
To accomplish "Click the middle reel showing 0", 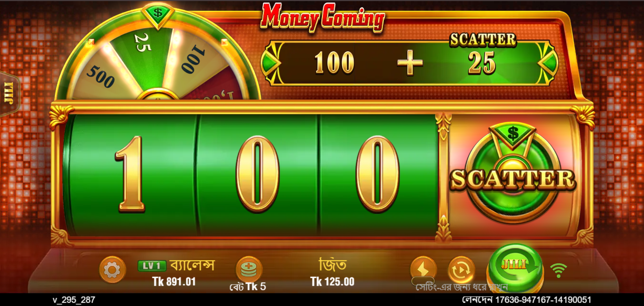I will (258, 174).
